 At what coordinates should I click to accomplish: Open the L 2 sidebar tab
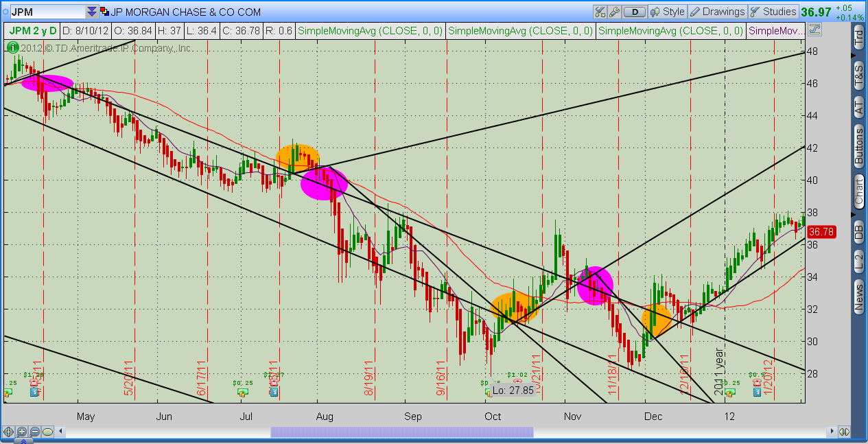tap(858, 262)
